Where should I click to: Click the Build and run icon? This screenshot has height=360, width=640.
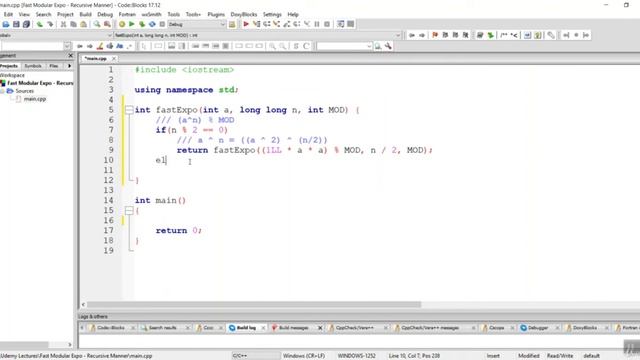142,24
